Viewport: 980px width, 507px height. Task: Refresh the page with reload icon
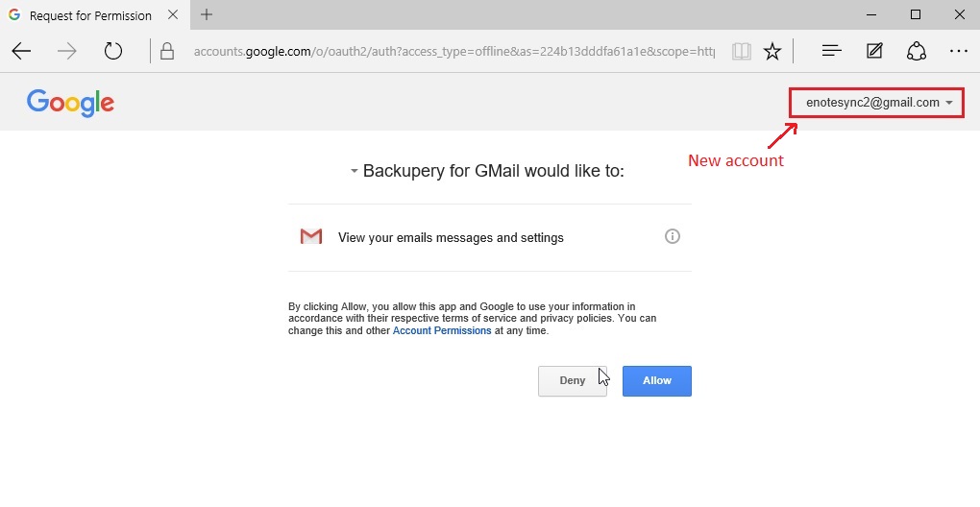[x=113, y=51]
